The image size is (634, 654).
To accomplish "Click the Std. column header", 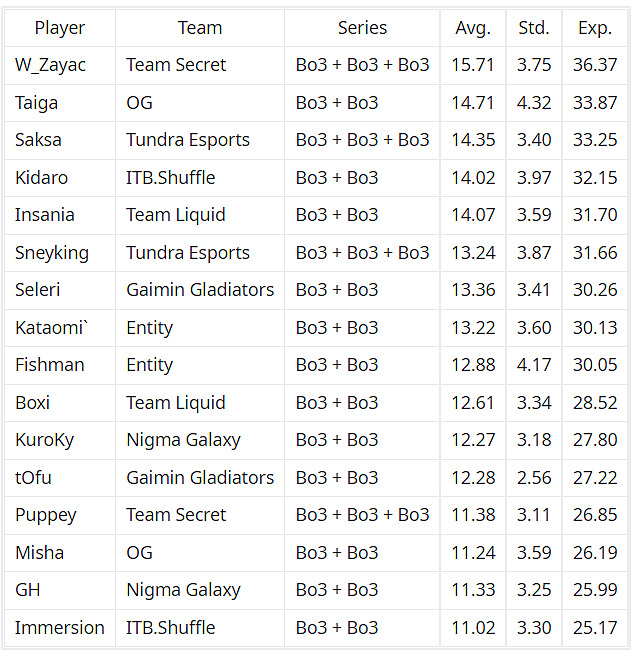I will tap(534, 28).
